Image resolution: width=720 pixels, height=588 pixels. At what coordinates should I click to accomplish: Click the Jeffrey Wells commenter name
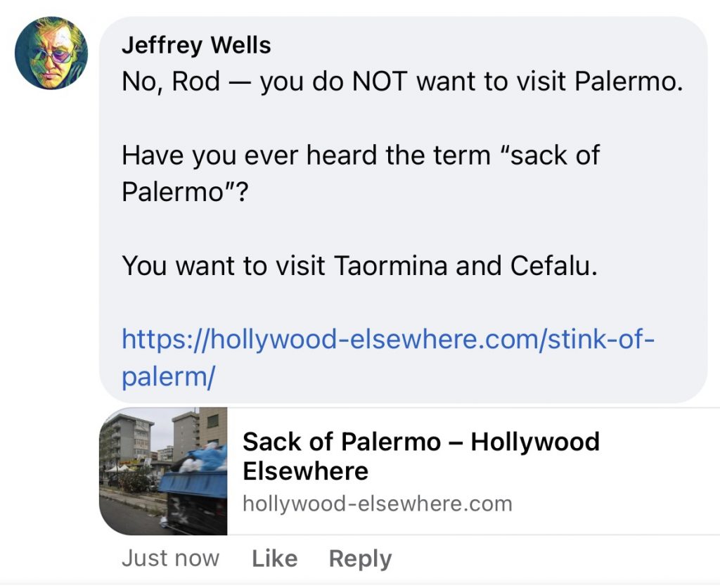point(195,46)
